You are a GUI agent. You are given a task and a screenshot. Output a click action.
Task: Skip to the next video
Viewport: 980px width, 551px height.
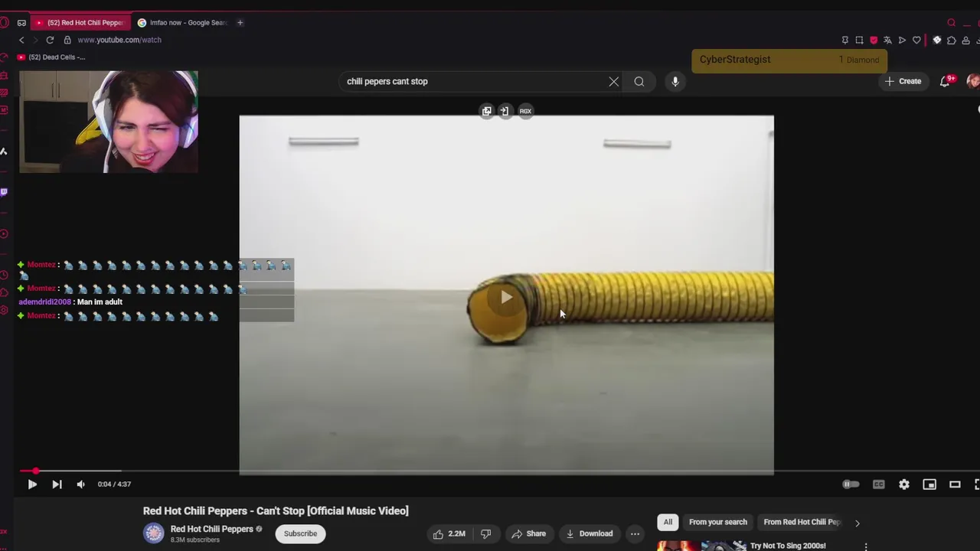click(57, 484)
